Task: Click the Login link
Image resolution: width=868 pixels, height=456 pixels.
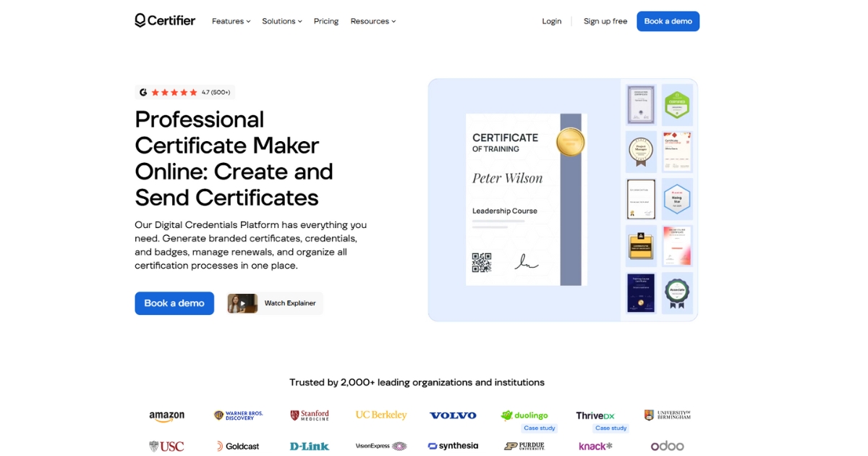Action: [552, 21]
